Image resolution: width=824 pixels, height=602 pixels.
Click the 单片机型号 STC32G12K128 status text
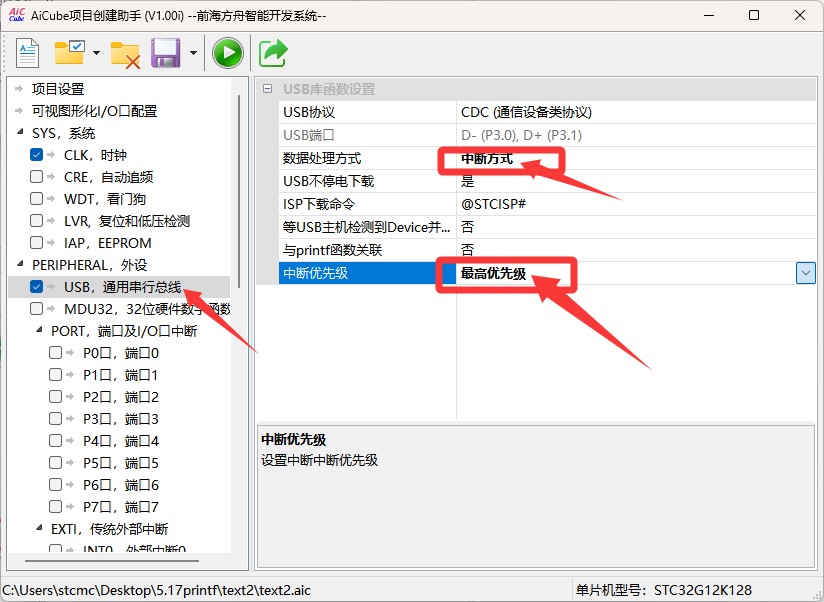click(664, 590)
